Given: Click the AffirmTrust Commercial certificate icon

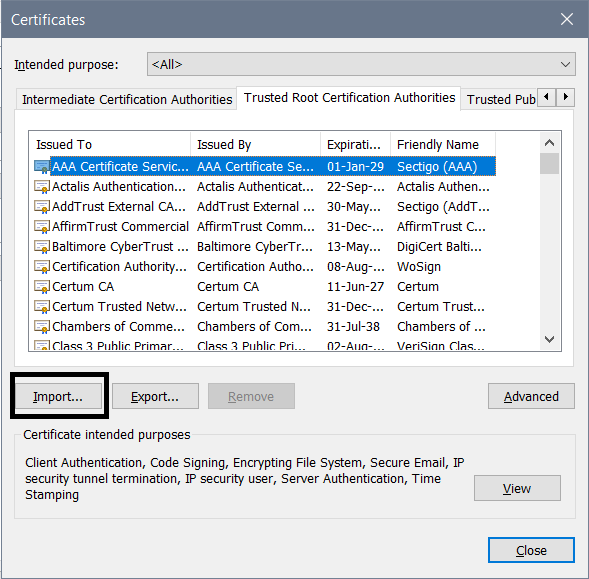Looking at the screenshot, I should pos(42,227).
